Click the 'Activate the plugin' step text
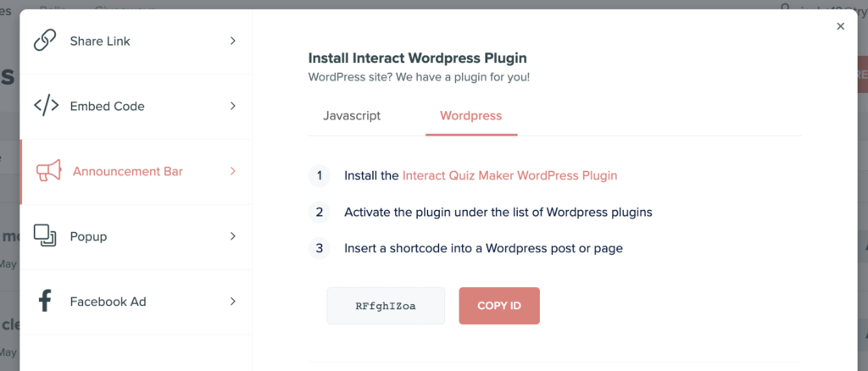The image size is (868, 371). pyautogui.click(x=498, y=213)
